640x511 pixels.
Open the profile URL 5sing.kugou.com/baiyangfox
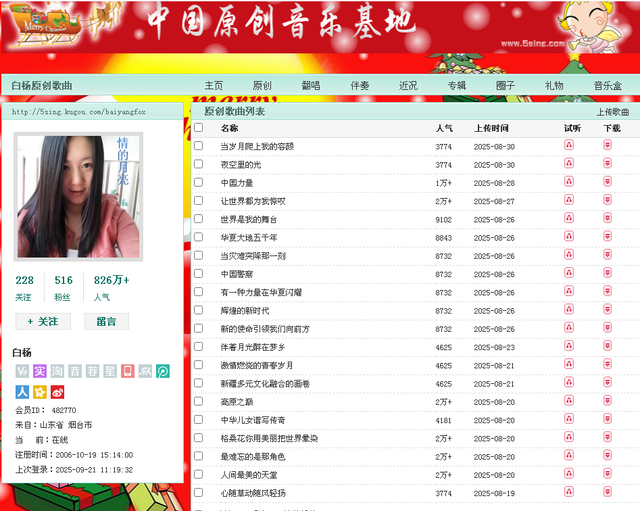point(78,111)
